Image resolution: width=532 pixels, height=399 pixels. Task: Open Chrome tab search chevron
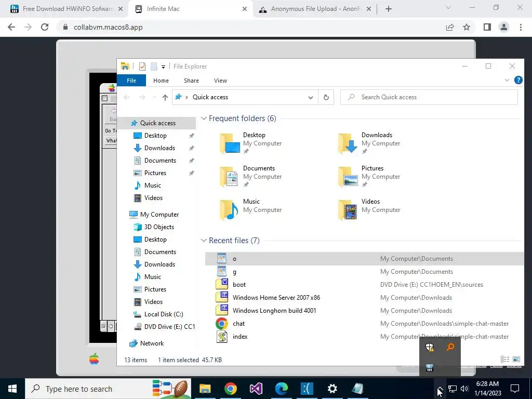tap(448, 7)
